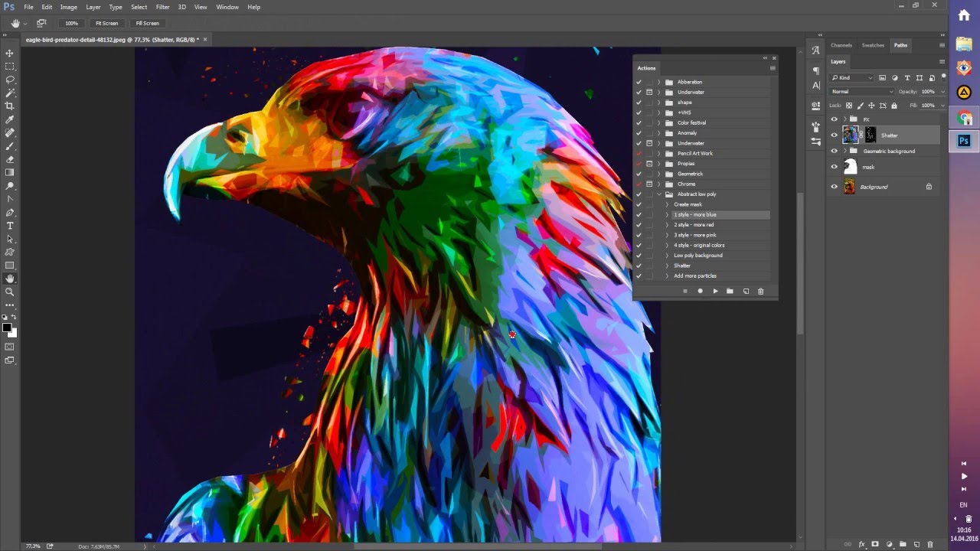Select the Horizontal Type tool
This screenshot has width=980, height=551.
[10, 226]
